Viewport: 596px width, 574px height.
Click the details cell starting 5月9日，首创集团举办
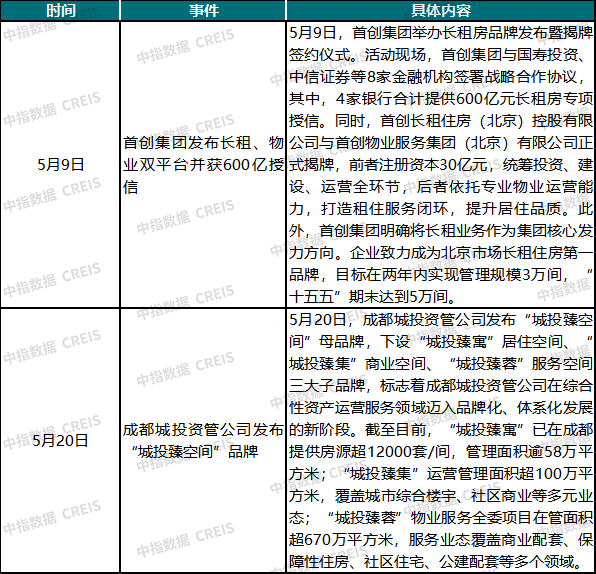coord(441,165)
